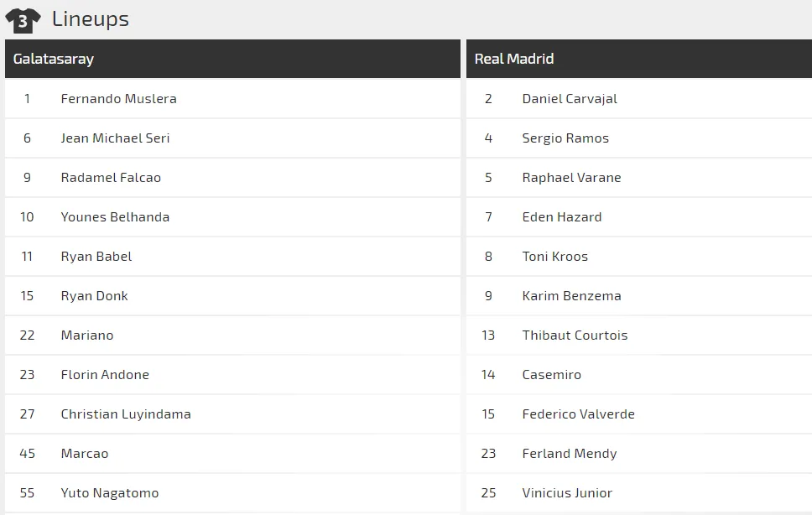The height and width of the screenshot is (515, 812).
Task: Open Fernando Muslera's player link
Action: click(118, 98)
